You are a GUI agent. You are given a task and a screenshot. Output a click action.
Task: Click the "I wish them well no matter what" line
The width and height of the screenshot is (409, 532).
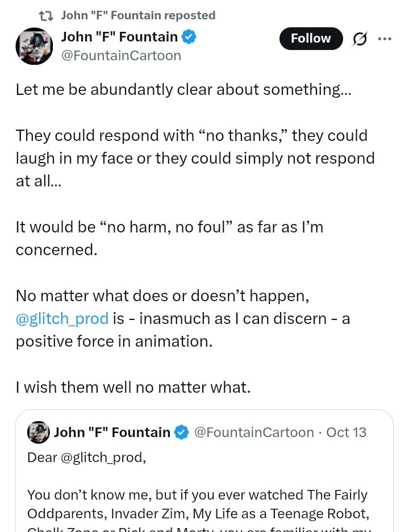tap(133, 388)
